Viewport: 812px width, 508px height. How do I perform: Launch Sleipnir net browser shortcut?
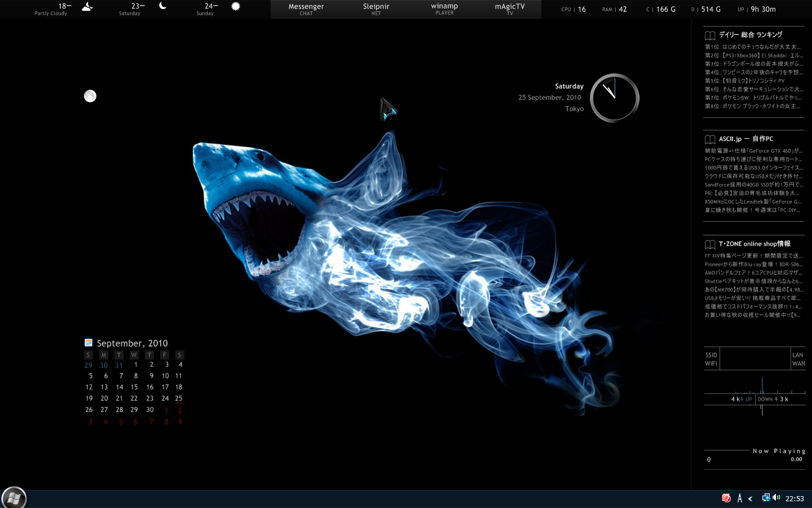(376, 9)
